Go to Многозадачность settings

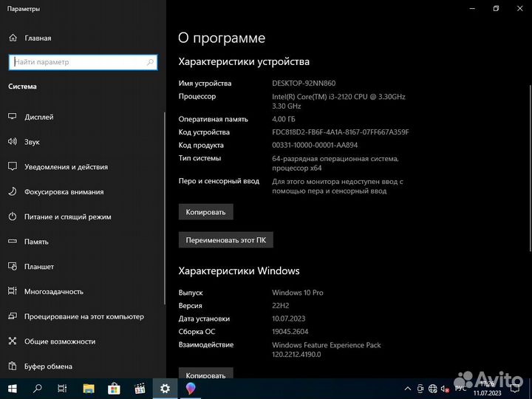pos(46,291)
